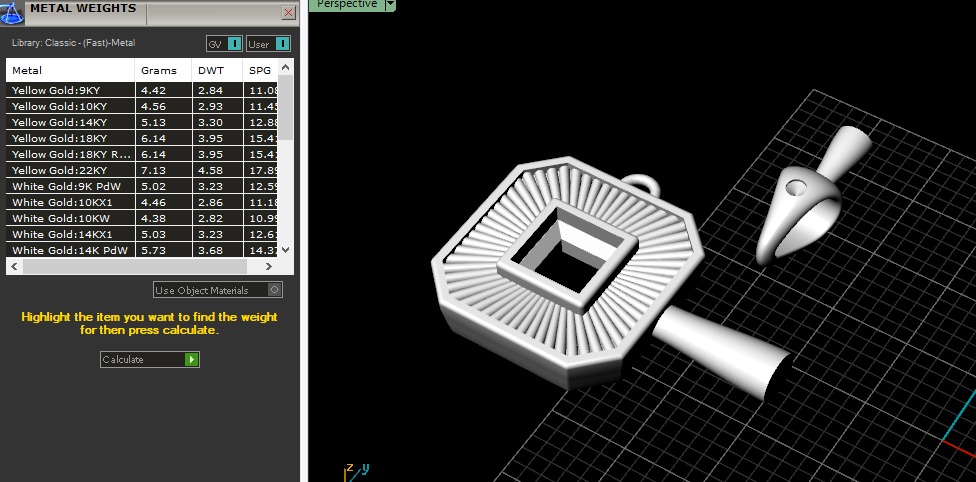Click the 4.42 grams cell
The image size is (976, 482).
click(x=163, y=90)
